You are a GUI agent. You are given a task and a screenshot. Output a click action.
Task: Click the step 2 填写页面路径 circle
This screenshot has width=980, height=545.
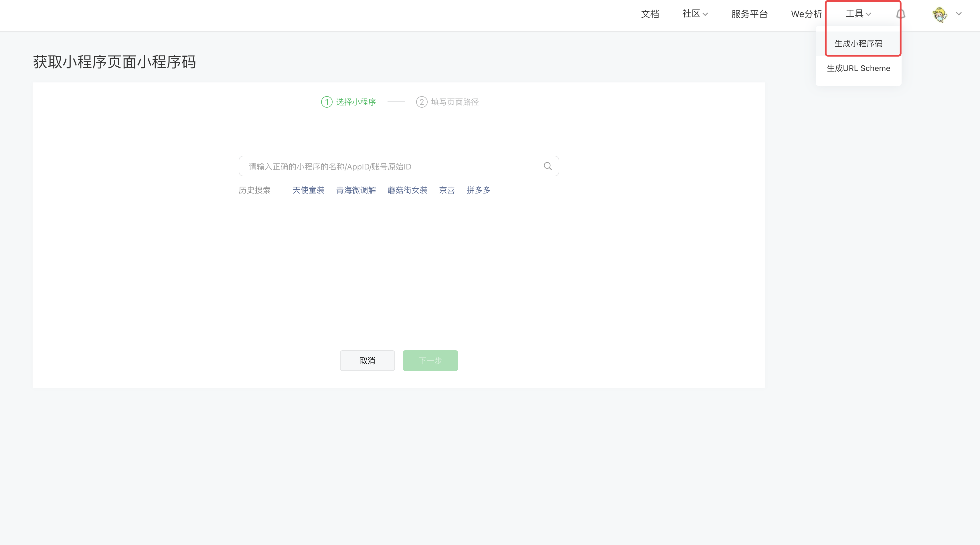[x=422, y=102]
